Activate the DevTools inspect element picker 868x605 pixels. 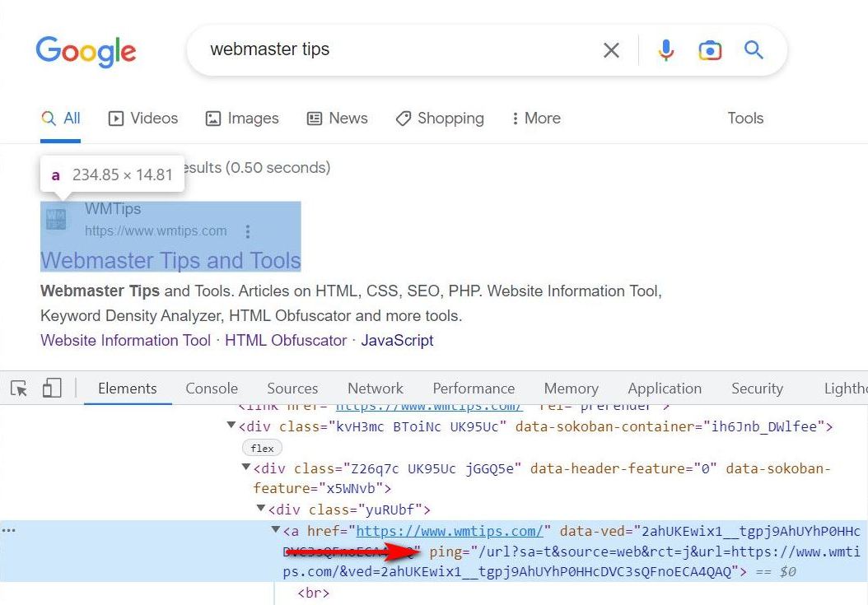(x=19, y=389)
